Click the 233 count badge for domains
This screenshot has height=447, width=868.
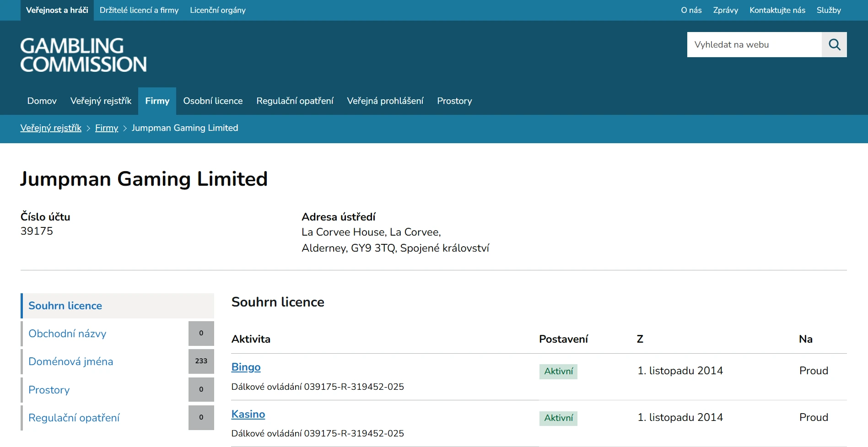click(x=201, y=361)
